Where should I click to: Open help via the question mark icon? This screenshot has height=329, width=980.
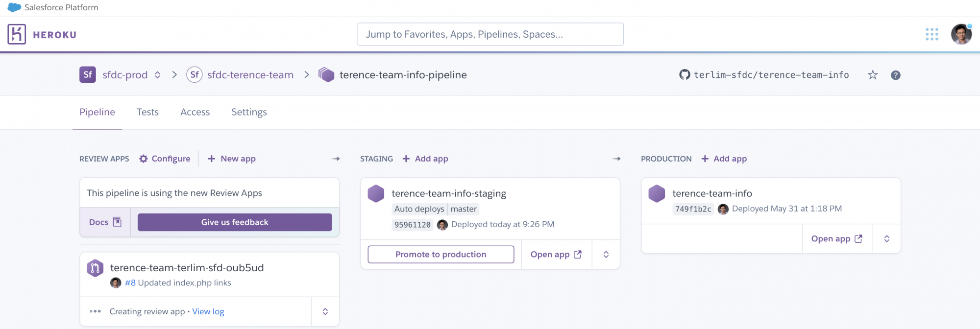pos(896,75)
